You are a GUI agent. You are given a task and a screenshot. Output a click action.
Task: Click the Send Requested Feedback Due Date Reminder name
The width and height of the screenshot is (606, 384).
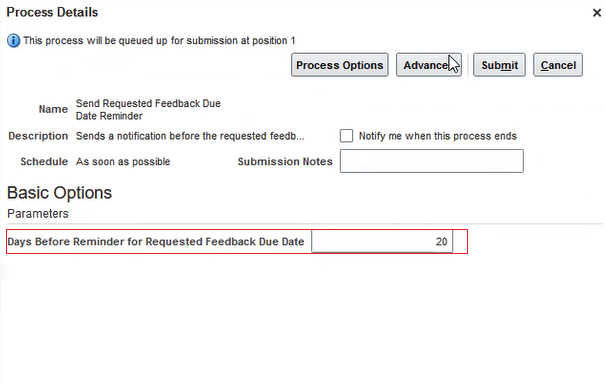[148, 110]
